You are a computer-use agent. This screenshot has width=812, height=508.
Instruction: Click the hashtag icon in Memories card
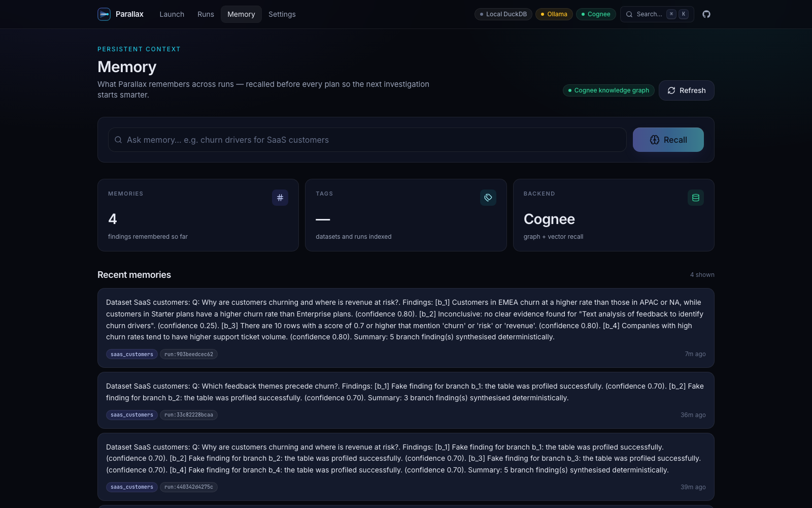280,198
